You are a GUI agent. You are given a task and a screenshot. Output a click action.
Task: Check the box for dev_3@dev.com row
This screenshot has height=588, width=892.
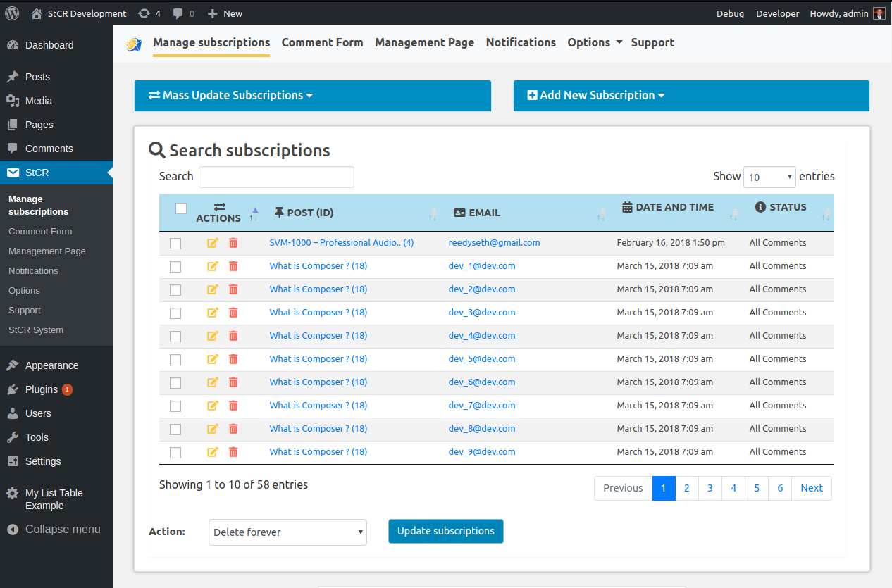pos(175,313)
